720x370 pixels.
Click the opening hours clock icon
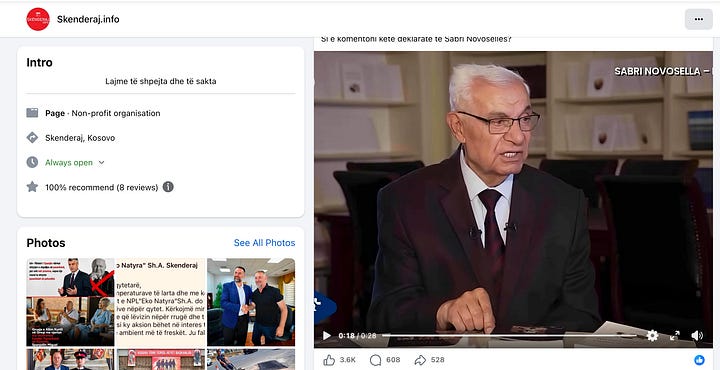point(32,163)
